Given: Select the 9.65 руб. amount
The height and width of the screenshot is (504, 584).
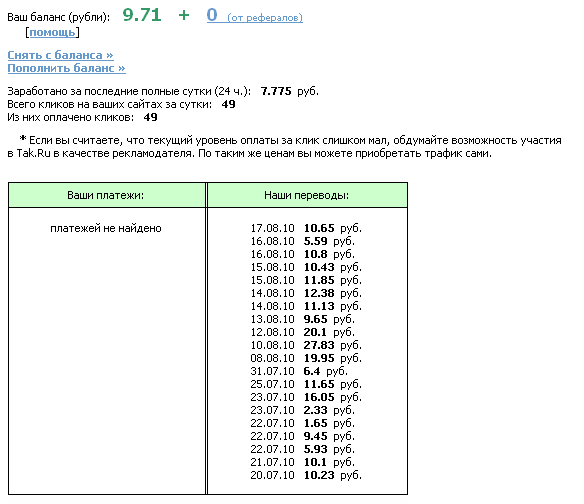Looking at the screenshot, I should pos(329,319).
